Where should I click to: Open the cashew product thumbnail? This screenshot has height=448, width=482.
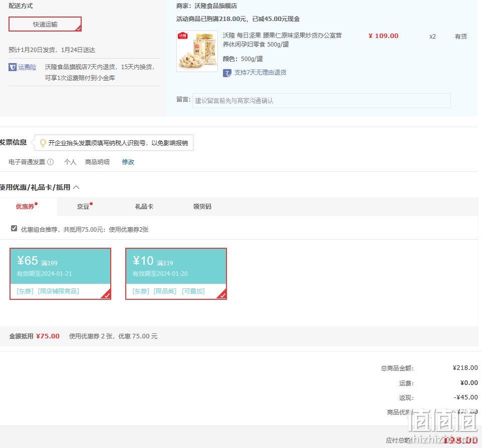coord(197,51)
